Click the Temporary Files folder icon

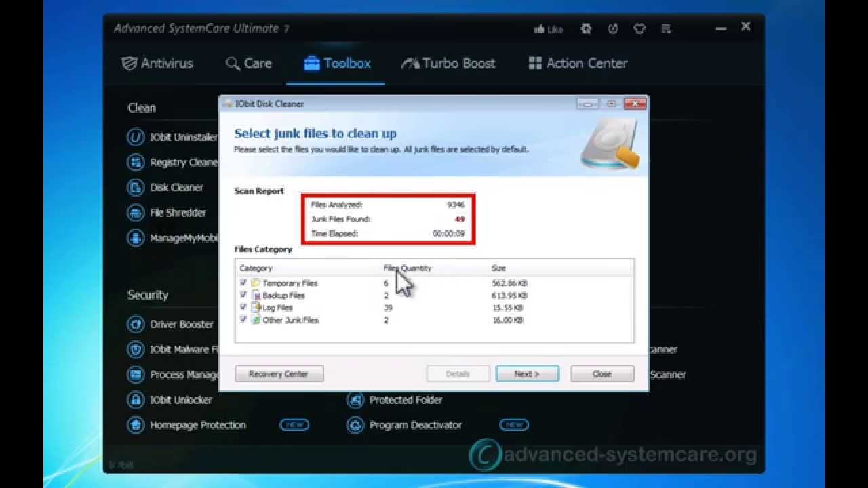tap(256, 283)
